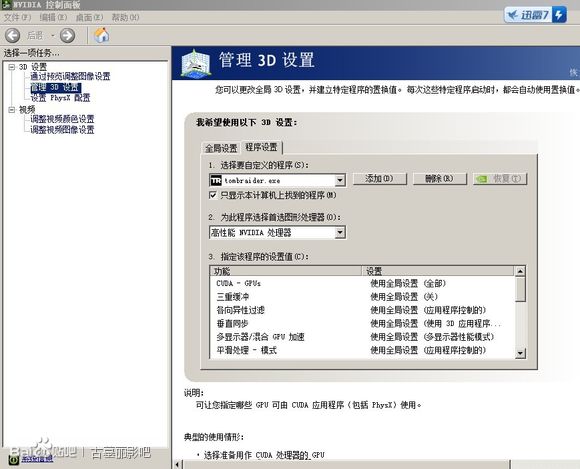This screenshot has width=580, height=469.
Task: Click the 设置 column header
Action: point(438,271)
